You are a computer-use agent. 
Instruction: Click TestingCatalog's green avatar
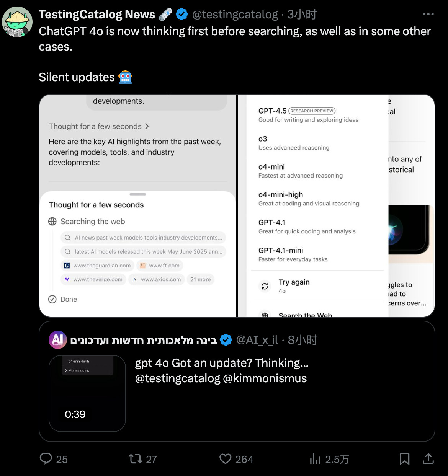[x=17, y=22]
